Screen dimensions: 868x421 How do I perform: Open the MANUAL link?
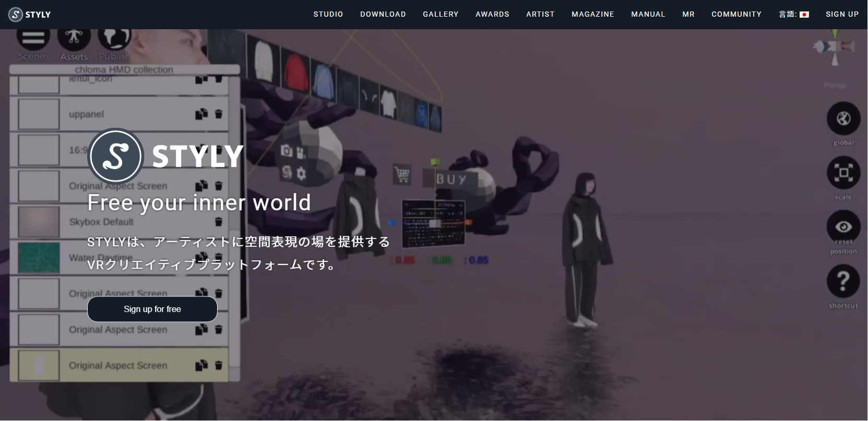coord(648,15)
